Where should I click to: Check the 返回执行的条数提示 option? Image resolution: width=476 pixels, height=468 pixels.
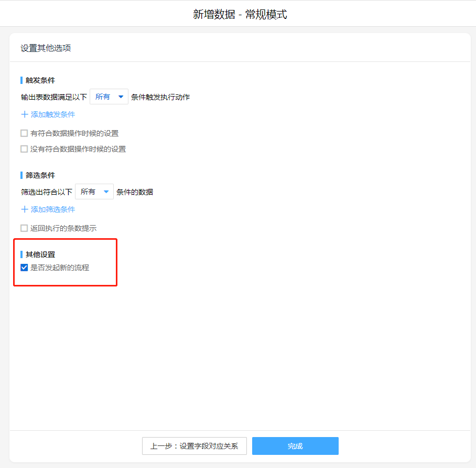24,228
